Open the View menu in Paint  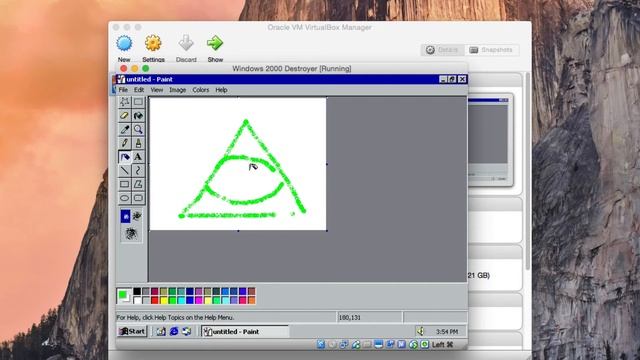pyautogui.click(x=156, y=90)
